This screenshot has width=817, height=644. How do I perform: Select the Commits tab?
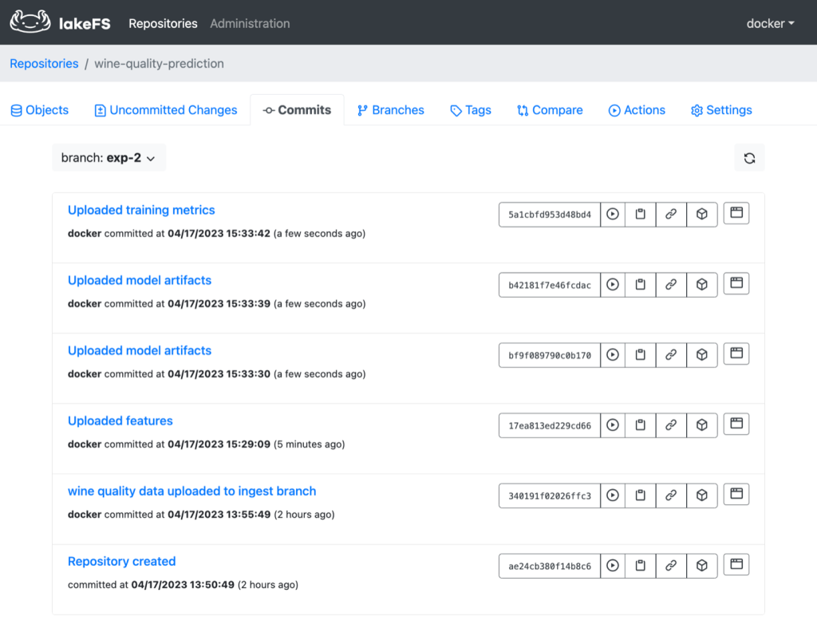(297, 110)
